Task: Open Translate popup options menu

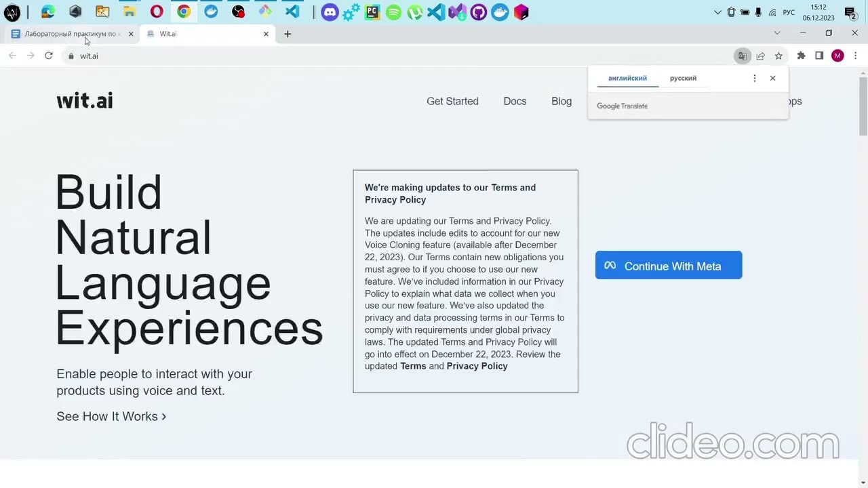Action: coord(755,78)
